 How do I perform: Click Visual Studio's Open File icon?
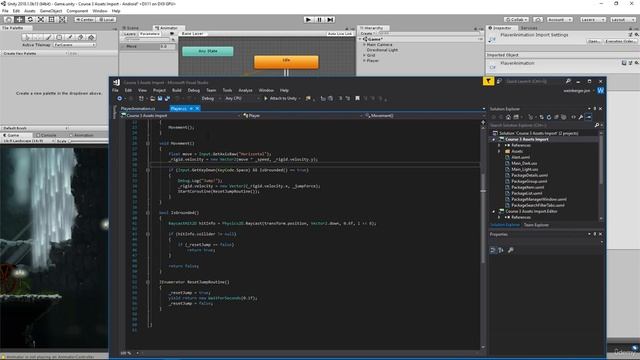click(x=152, y=98)
